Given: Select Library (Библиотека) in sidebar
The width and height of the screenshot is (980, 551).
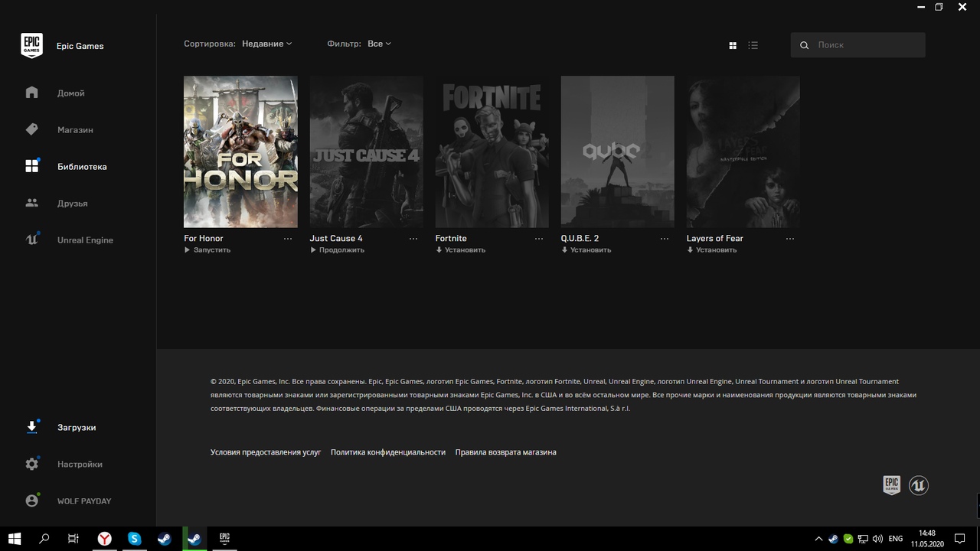Looking at the screenshot, I should [x=82, y=167].
